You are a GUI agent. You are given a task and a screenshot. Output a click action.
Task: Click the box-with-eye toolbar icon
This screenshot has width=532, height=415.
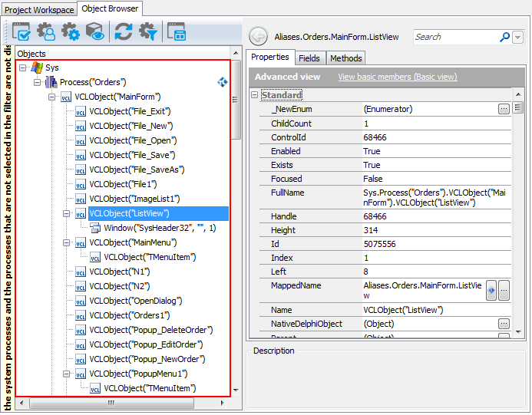[94, 31]
